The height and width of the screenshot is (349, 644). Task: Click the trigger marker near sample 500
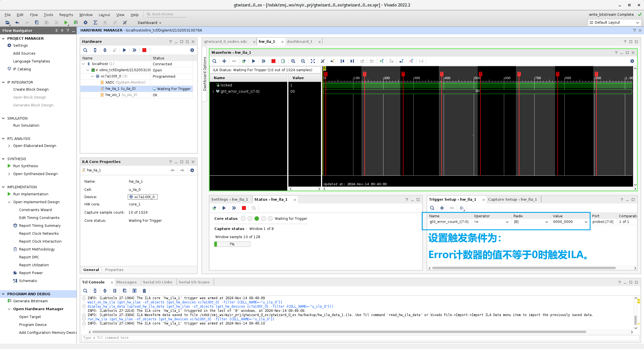pos(480,74)
